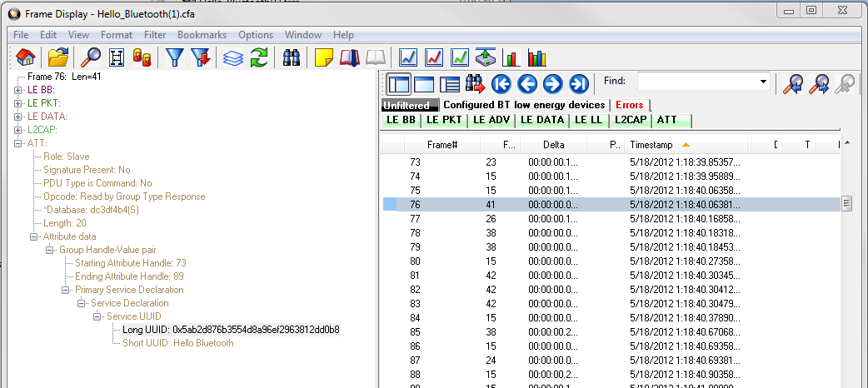Collapse the Service UUID node

97,316
